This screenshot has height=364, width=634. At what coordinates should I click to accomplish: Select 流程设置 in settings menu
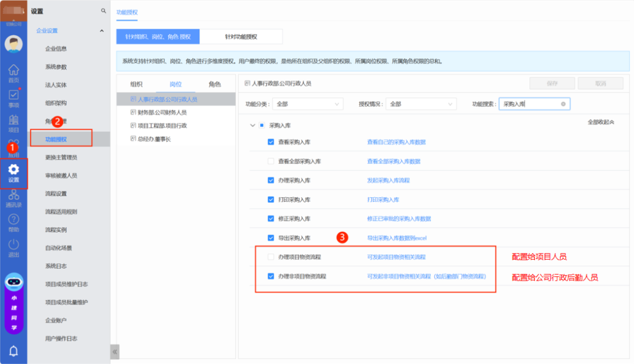click(x=56, y=194)
